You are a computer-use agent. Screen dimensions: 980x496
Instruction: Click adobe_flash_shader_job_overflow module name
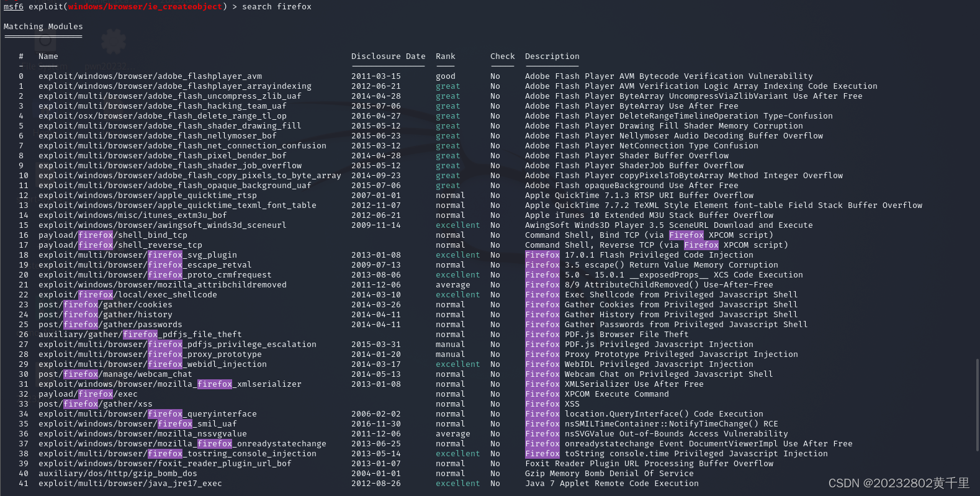click(170, 166)
